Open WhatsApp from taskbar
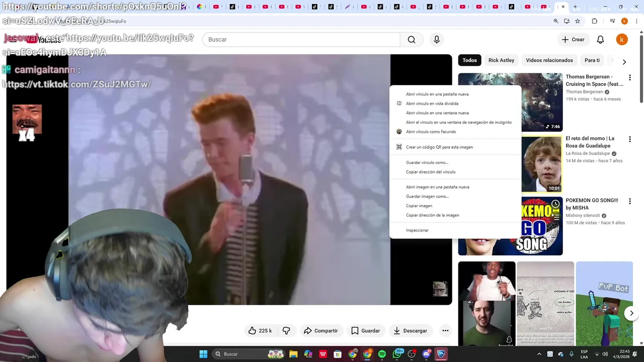644x362 pixels. click(x=397, y=354)
